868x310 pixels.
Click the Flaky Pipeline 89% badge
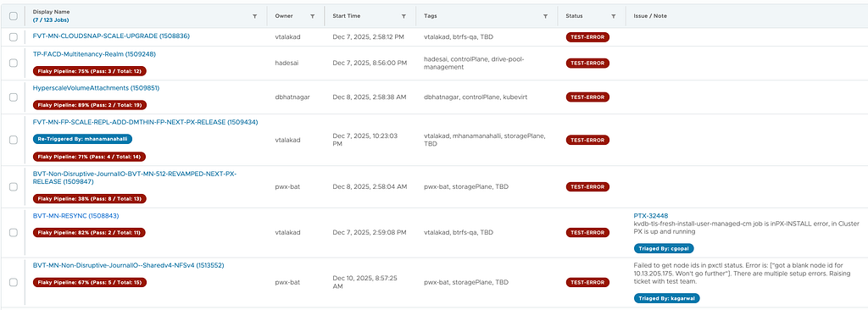(90, 105)
